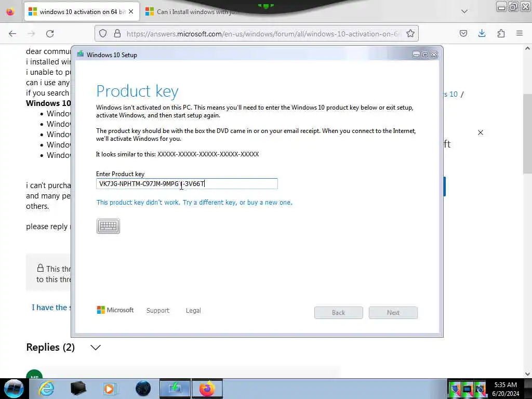Open the Legal link in Setup

[193, 311]
